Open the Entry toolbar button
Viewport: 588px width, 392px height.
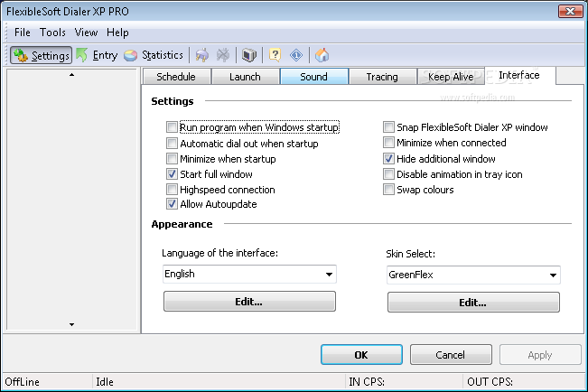click(x=98, y=55)
